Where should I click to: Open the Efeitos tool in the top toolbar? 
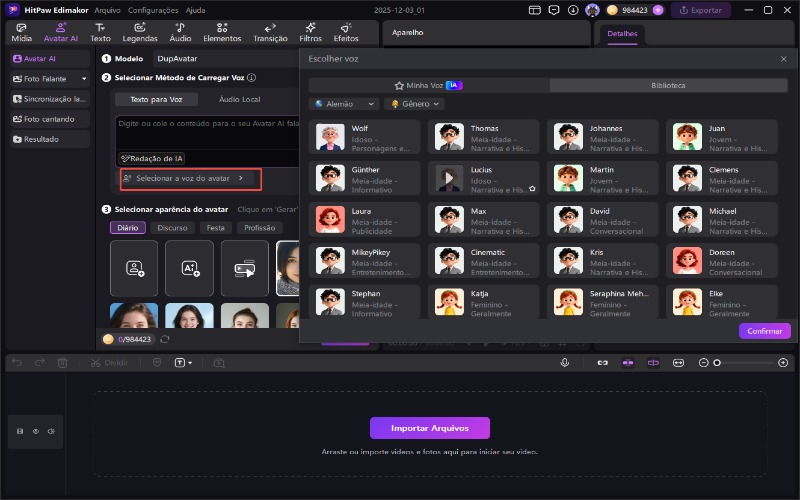point(346,32)
